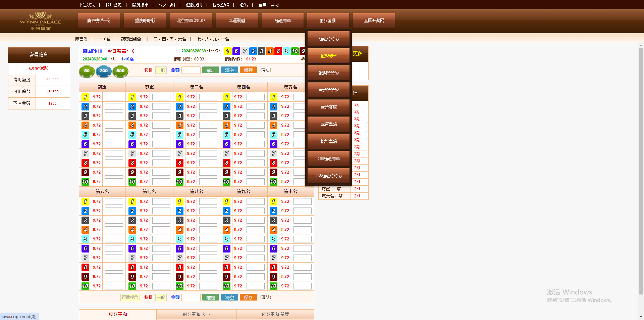Toggle the 声音提示 sound alert
Screen dimensions: 644x320
pyautogui.click(x=130, y=297)
